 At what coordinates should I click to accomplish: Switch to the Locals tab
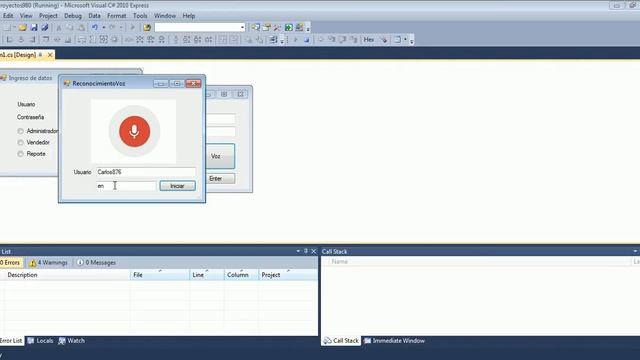[x=40, y=340]
